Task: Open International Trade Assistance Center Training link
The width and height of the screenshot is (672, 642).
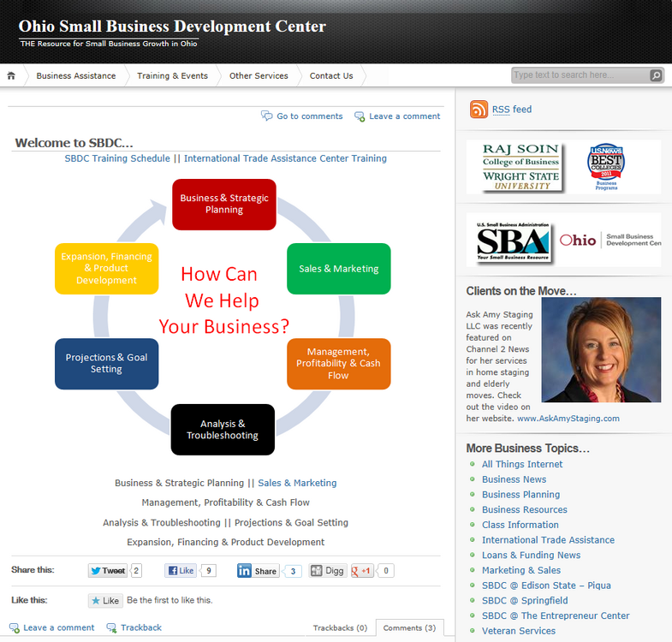Action: [x=285, y=158]
